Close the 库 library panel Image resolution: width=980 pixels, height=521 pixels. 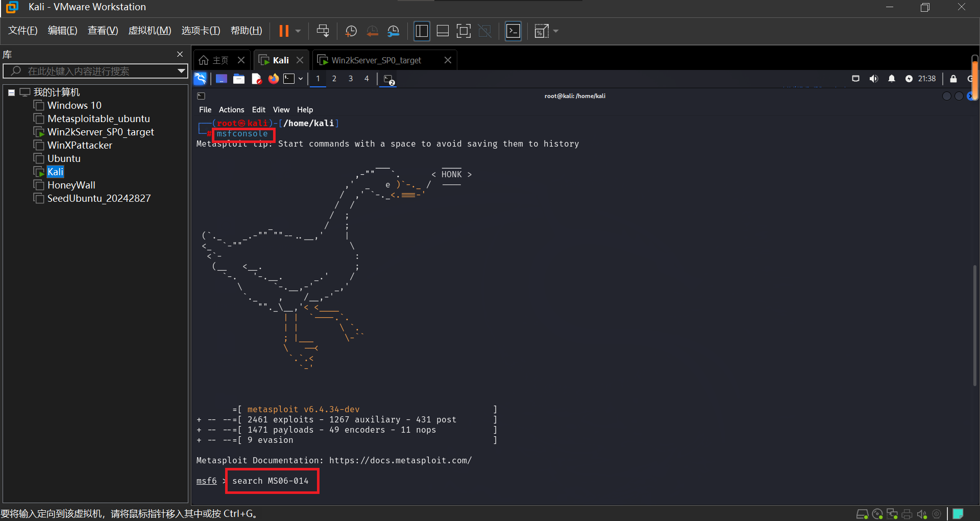click(180, 54)
